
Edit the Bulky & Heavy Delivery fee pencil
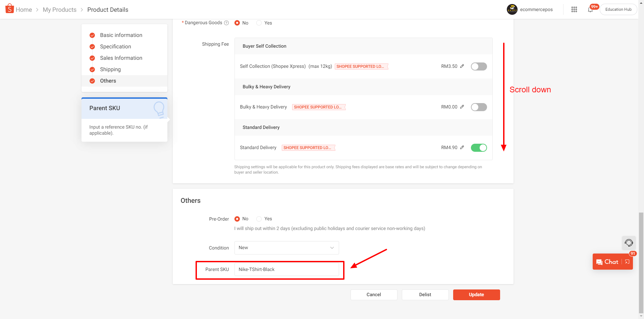462,107
